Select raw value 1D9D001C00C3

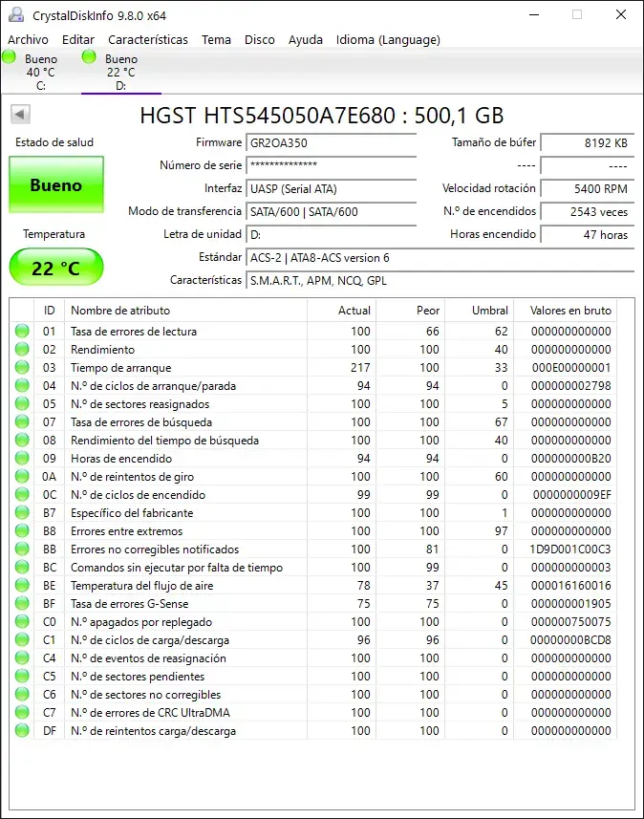click(x=570, y=549)
